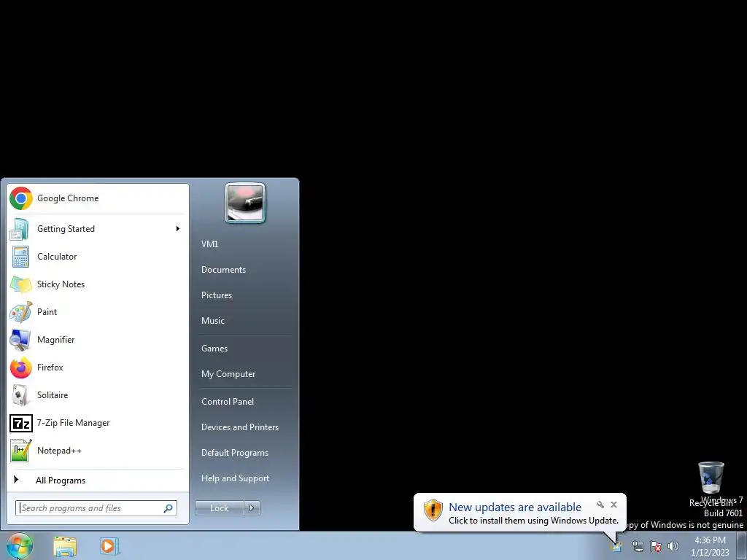This screenshot has height=560, width=747.
Task: Click the Windows Update tray icon
Action: (617, 546)
